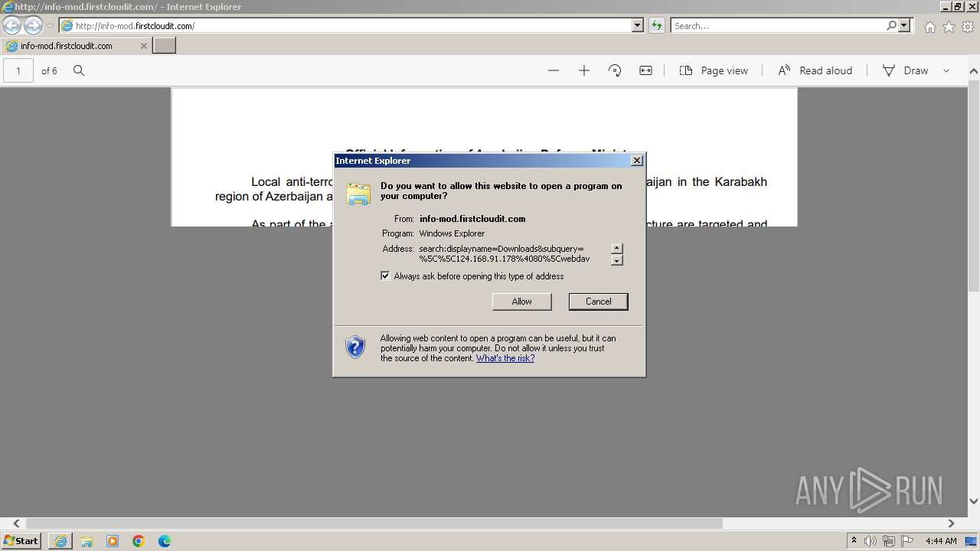Open the media player taskbar icon
Screen dimensions: 980x551
click(113, 541)
